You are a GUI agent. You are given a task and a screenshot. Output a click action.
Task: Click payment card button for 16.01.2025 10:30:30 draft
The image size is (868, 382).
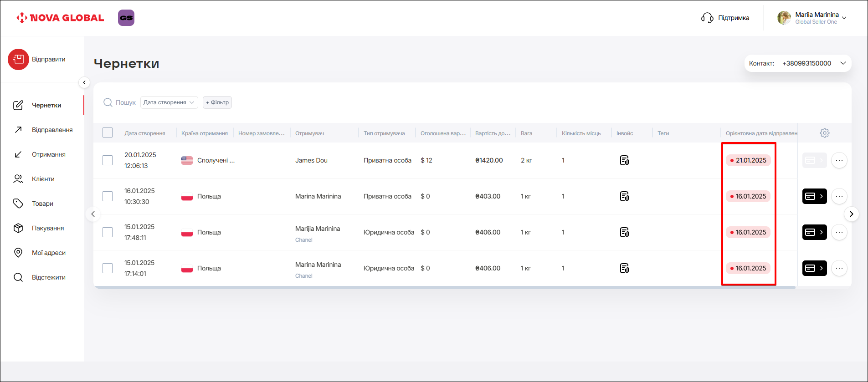[x=814, y=196]
